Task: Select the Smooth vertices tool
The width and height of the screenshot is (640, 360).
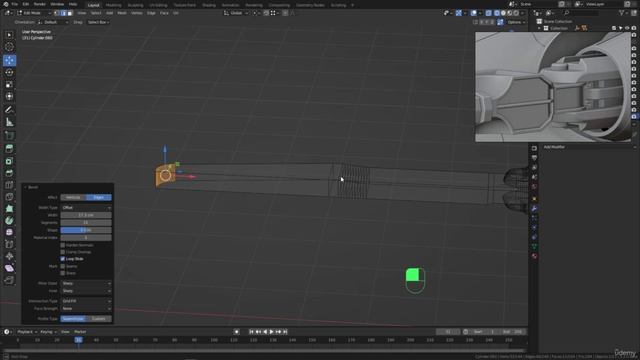Action: coord(9,233)
